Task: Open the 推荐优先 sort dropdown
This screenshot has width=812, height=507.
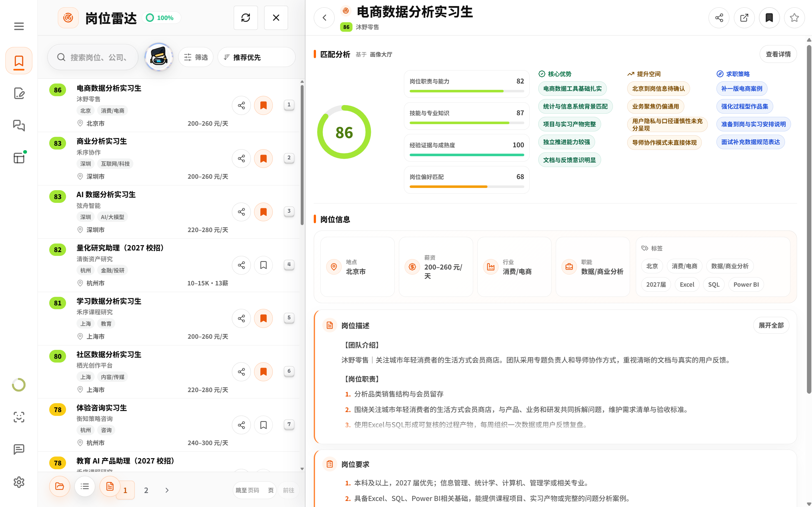Action: coord(256,57)
